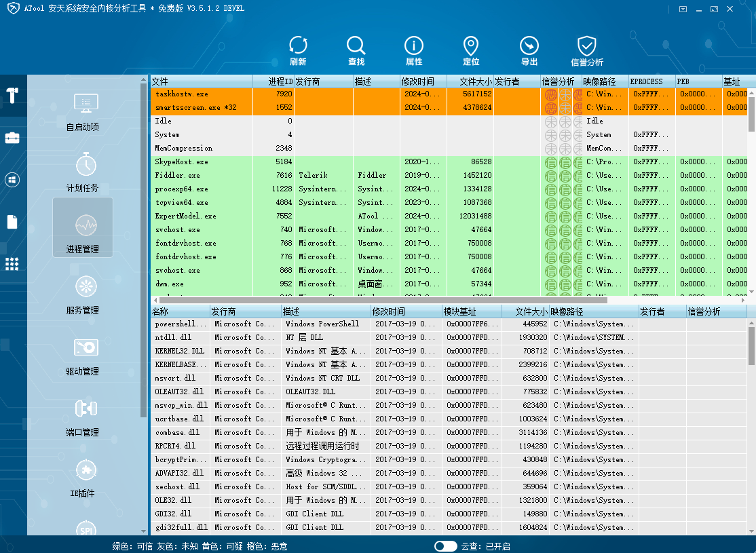
Task: Sort processes by 进程ID column
Action: pos(273,81)
